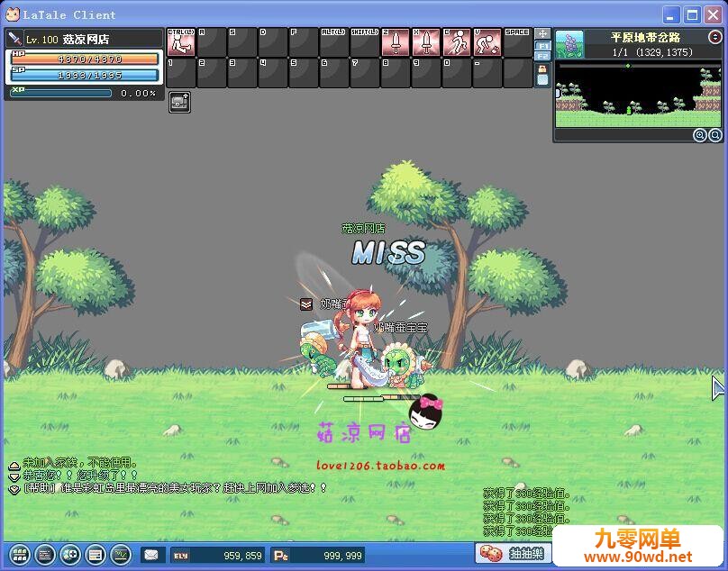The height and width of the screenshot is (571, 728).
Task: Select the empty quick slot numbered 5
Action: pos(304,73)
